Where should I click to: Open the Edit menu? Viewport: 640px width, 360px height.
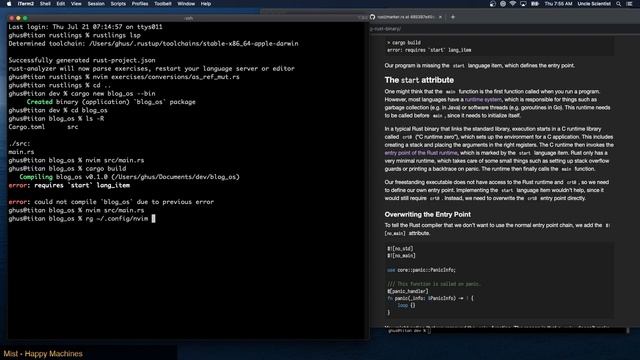tap(61, 4)
